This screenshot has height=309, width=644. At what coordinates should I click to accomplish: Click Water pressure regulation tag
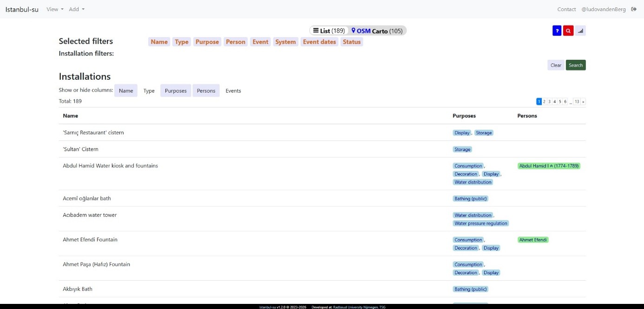tap(481, 223)
